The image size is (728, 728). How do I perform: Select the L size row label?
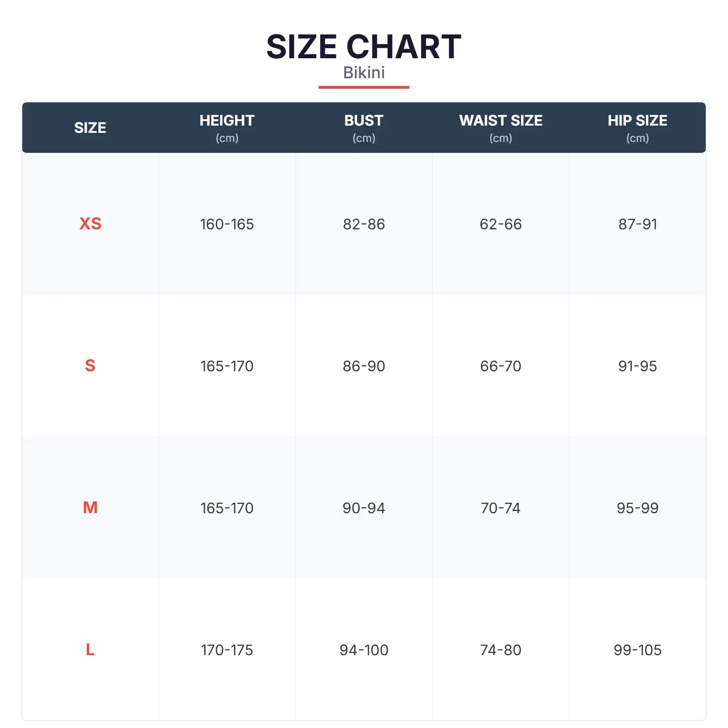[90, 649]
